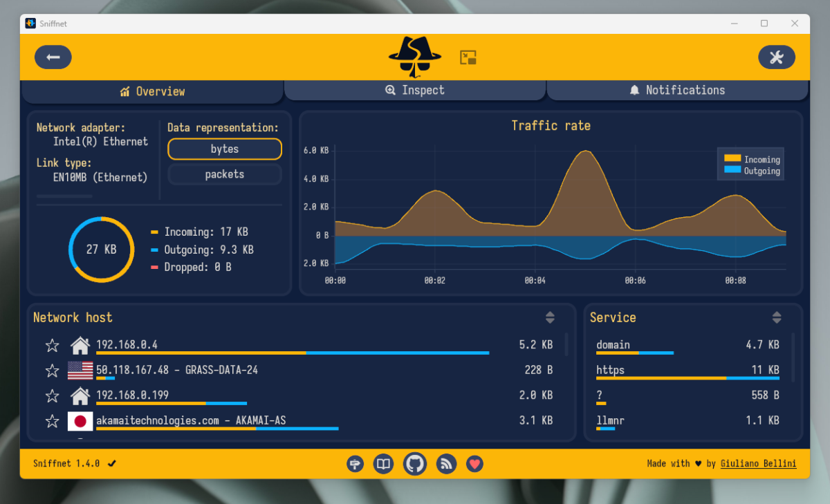Screen dimensions: 830x504
Task: Click the 11 KB https value
Action: click(766, 370)
